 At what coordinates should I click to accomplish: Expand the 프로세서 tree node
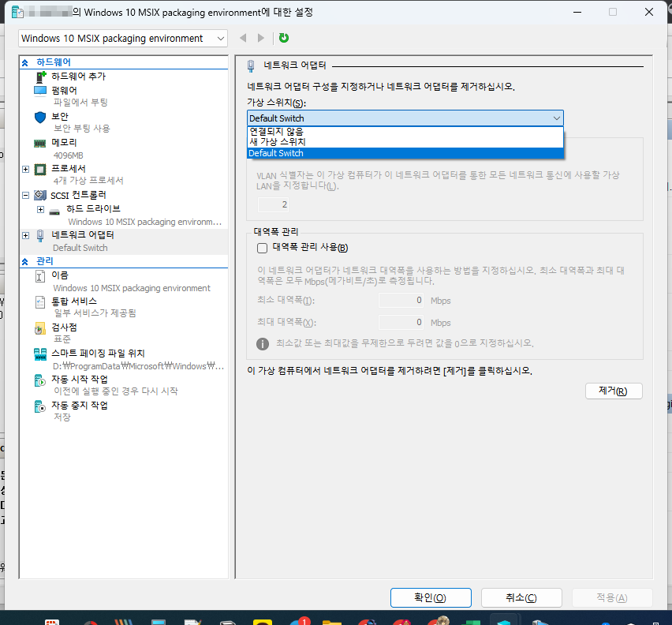[x=26, y=170]
